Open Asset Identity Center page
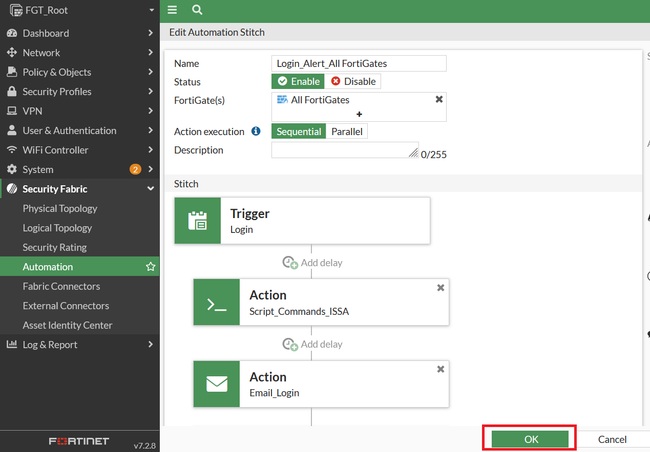This screenshot has width=650, height=452. coord(68,325)
